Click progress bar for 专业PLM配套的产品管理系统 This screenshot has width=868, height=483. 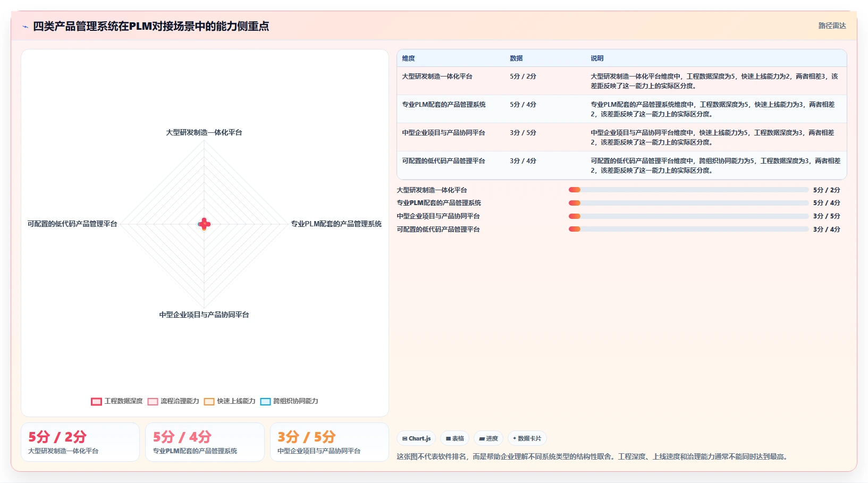(689, 203)
